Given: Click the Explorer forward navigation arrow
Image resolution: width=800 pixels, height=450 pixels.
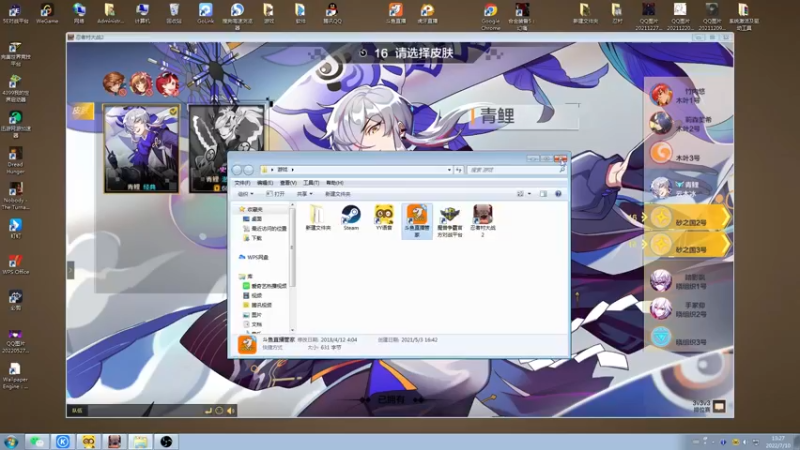Looking at the screenshot, I should [x=248, y=170].
